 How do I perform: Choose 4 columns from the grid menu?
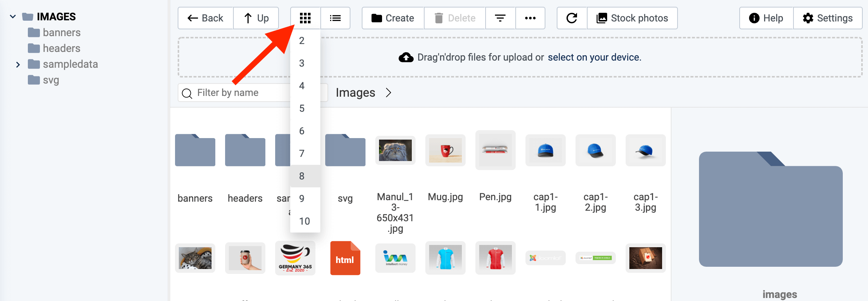point(305,86)
